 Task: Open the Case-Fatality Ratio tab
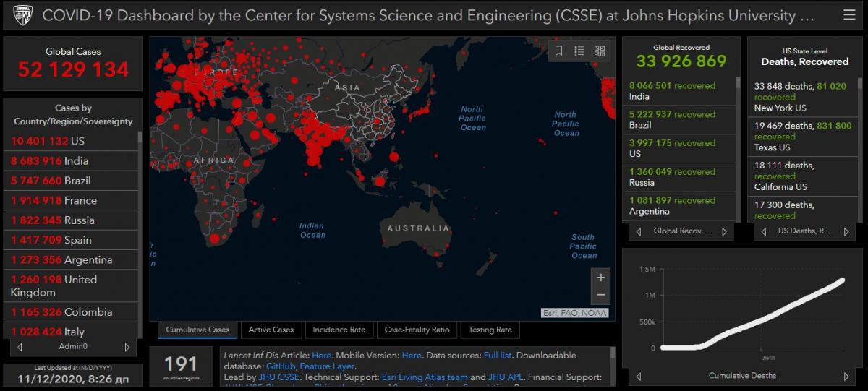pyautogui.click(x=417, y=330)
